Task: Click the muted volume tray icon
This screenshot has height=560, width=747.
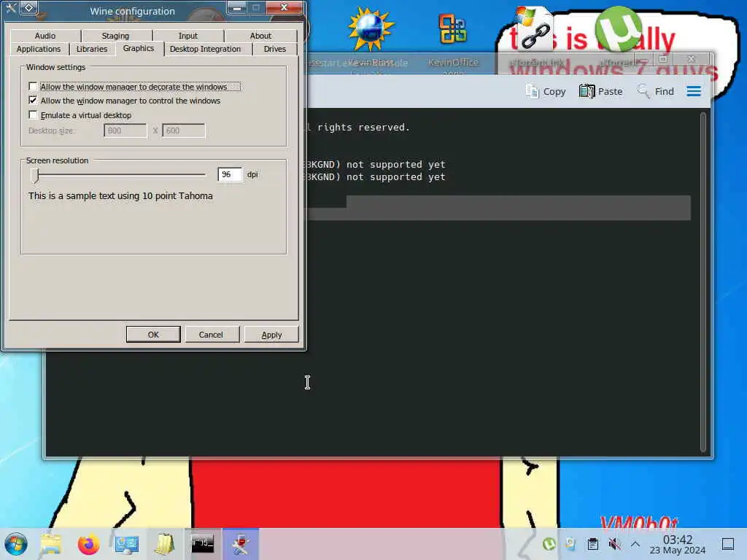Action: pyautogui.click(x=614, y=544)
